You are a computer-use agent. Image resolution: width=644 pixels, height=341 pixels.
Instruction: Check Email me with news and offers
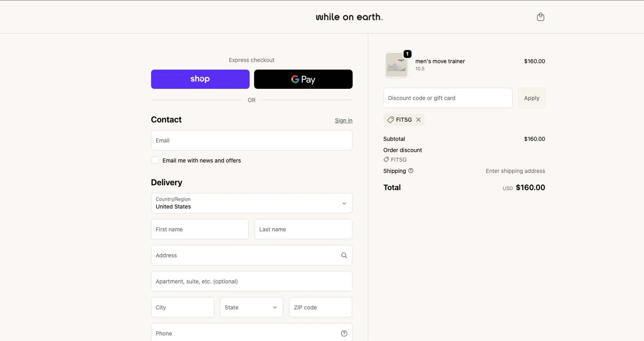pos(155,160)
